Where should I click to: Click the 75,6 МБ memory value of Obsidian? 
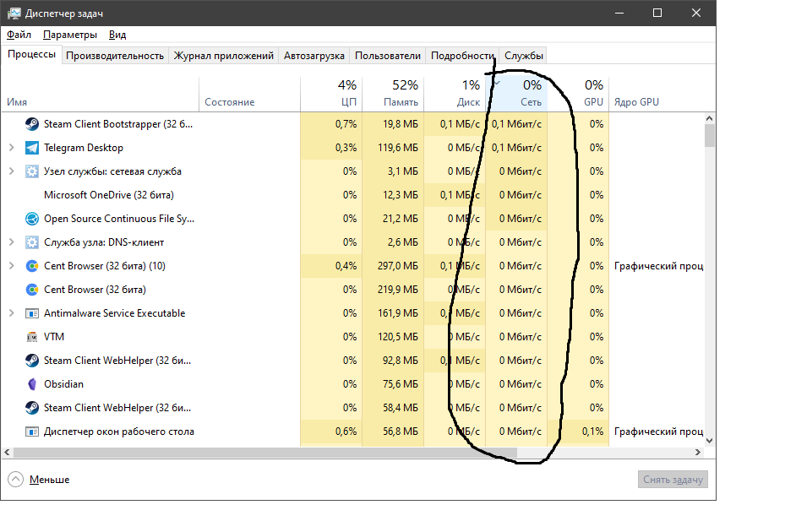(400, 384)
